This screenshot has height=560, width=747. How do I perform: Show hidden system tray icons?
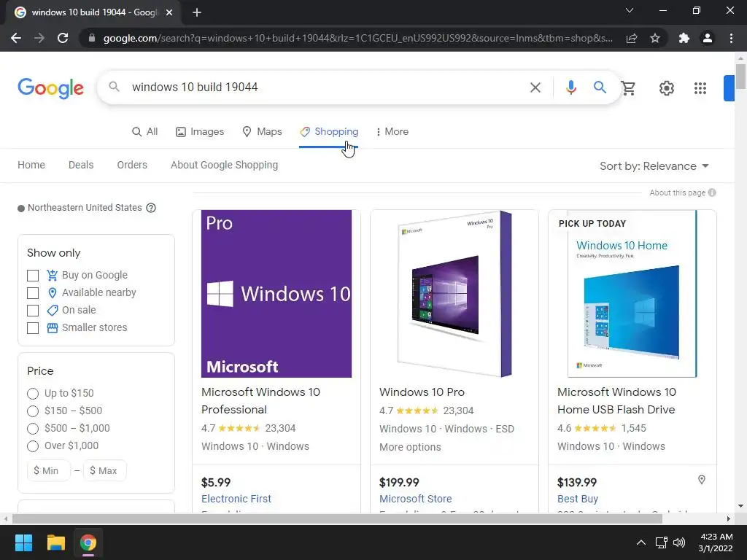(641, 542)
